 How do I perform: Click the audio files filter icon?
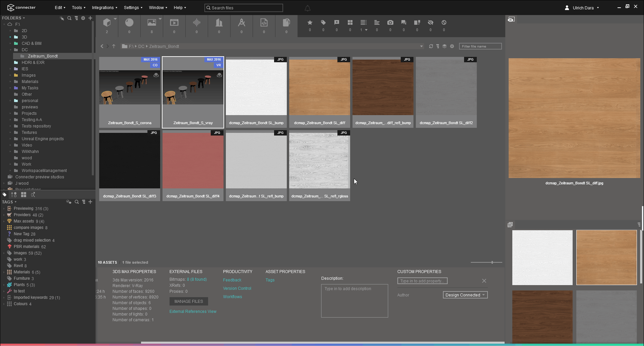197,23
